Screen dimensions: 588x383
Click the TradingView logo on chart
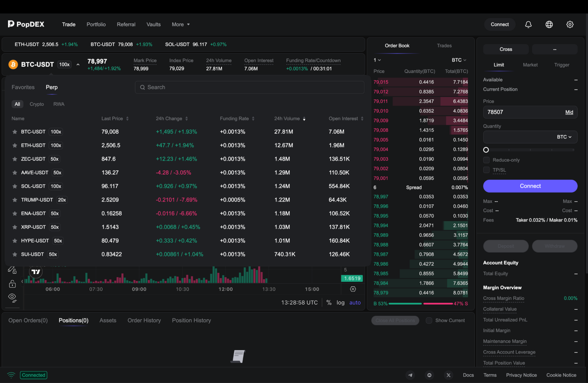36,272
